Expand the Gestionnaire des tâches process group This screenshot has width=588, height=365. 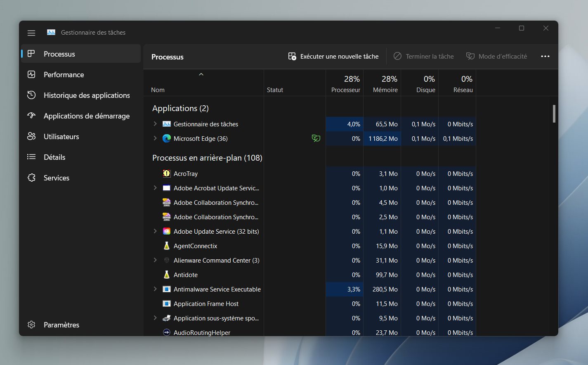coord(155,124)
